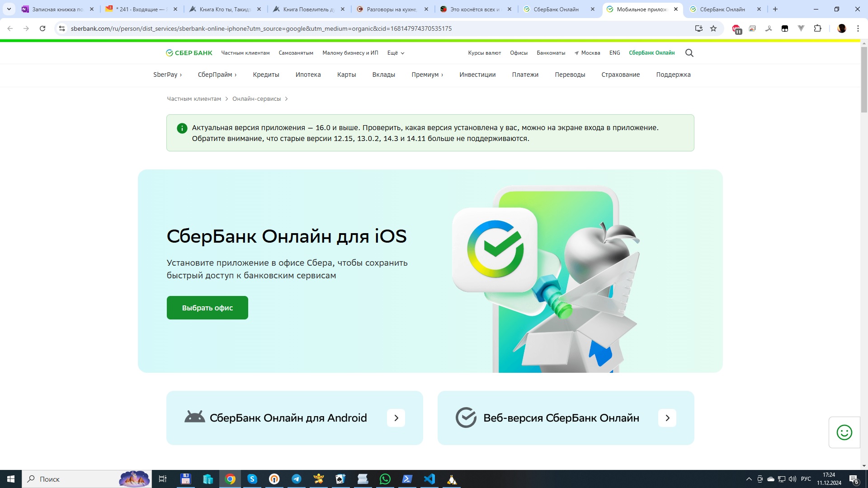Image resolution: width=868 pixels, height=488 pixels.
Task: Open web version card arrow
Action: click(x=667, y=418)
